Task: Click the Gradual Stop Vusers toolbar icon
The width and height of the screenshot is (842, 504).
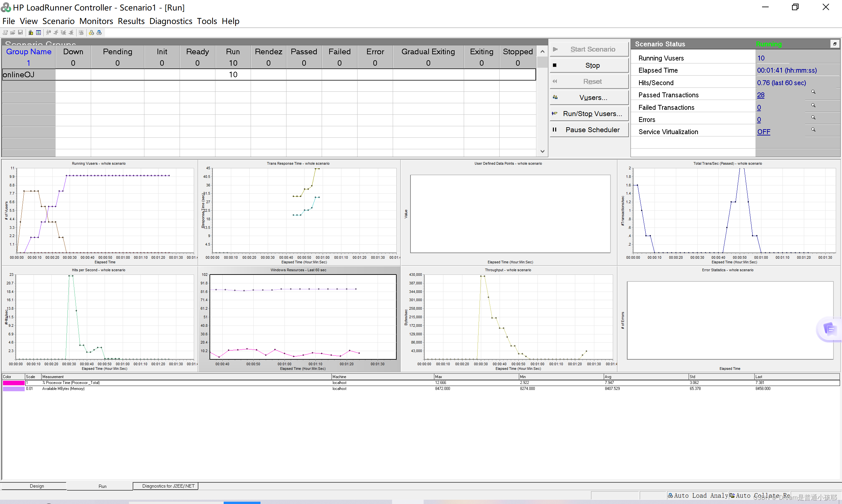Action: [x=63, y=33]
